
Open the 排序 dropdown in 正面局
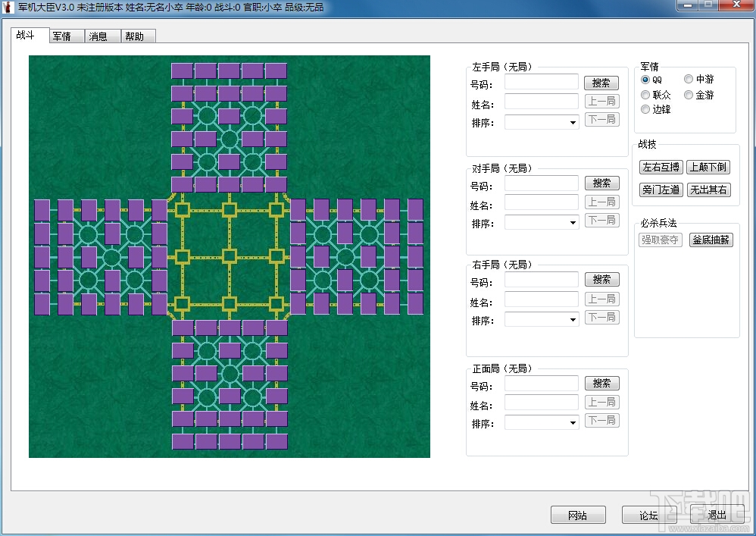(542, 423)
